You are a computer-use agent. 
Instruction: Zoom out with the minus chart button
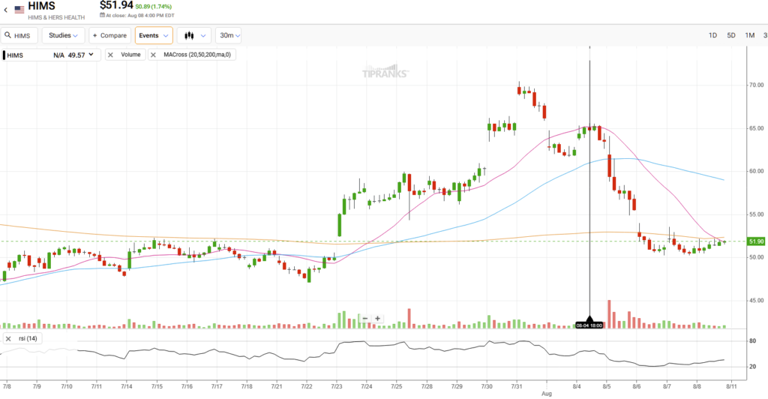[x=365, y=318]
